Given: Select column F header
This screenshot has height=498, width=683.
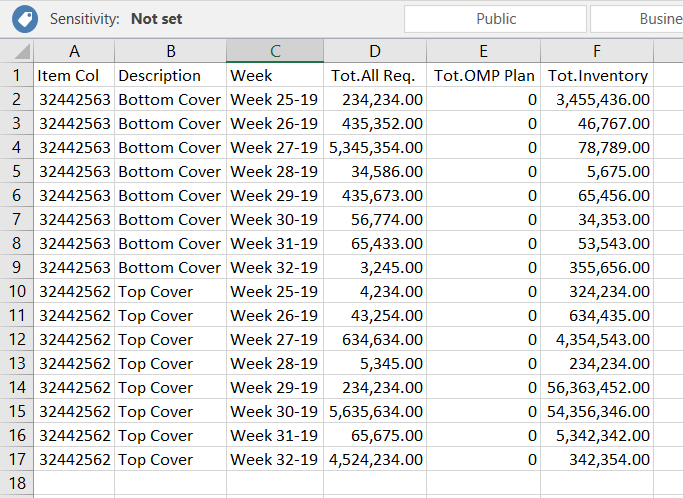Looking at the screenshot, I should pos(597,51).
